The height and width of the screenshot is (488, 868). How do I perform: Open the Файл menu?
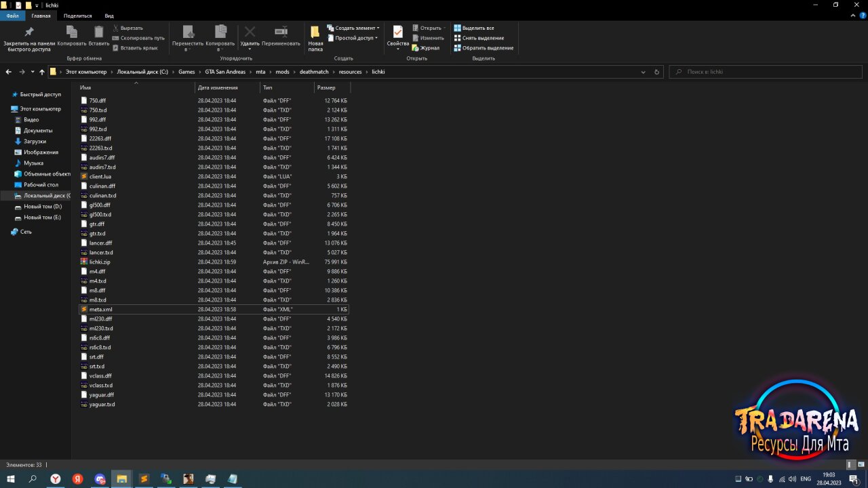[x=12, y=16]
